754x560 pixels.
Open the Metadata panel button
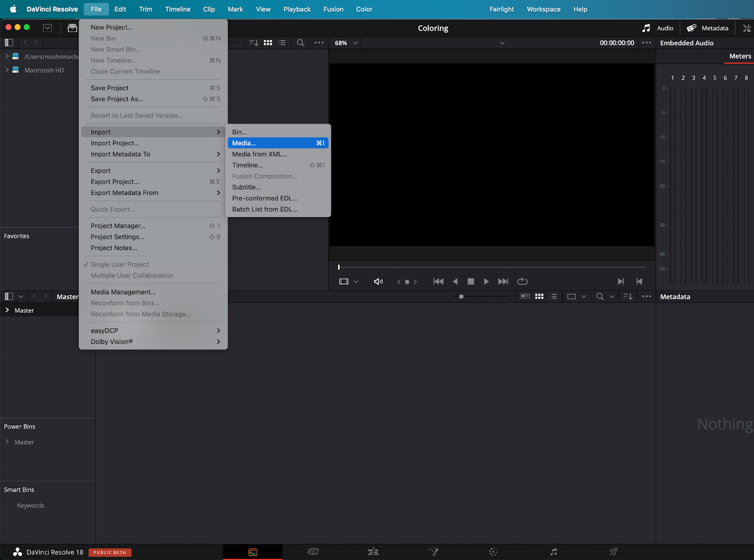tap(707, 28)
